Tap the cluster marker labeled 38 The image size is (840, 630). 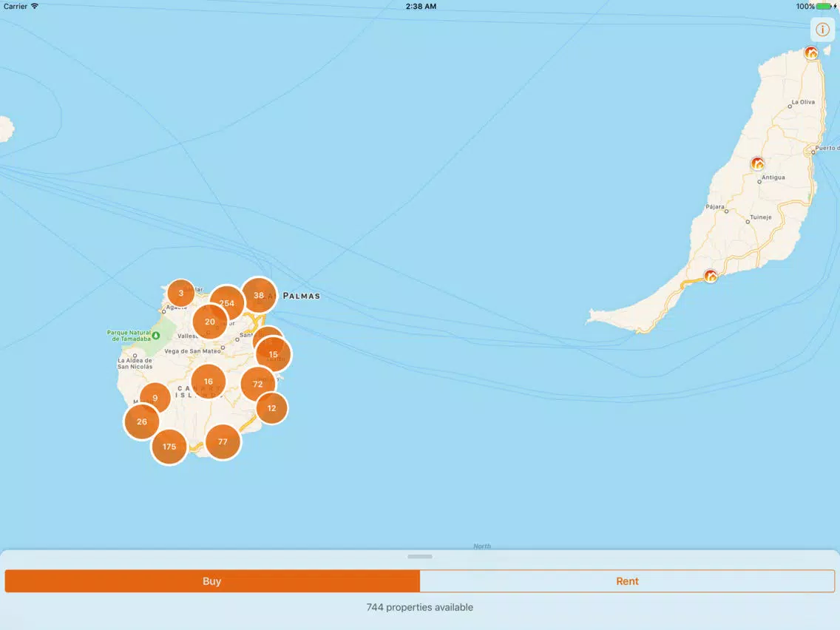click(x=260, y=294)
